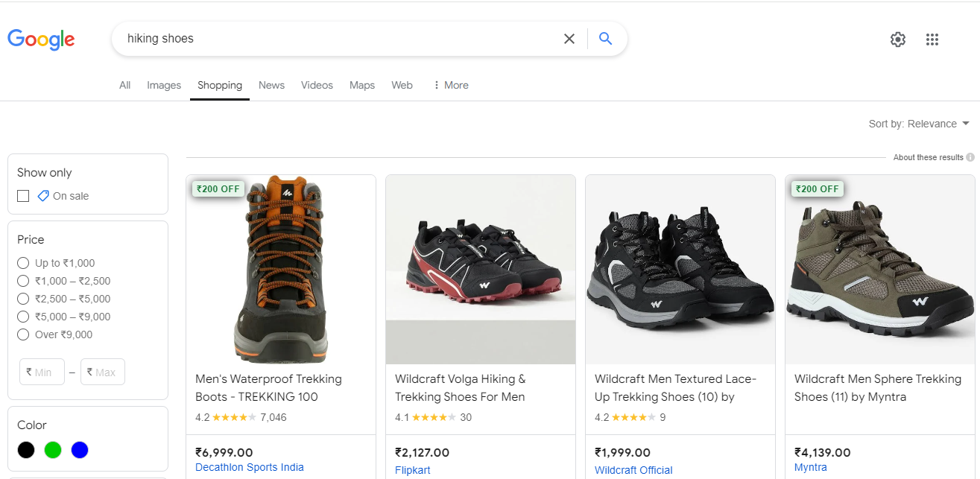Switch to the Videos tab
The height and width of the screenshot is (479, 980).
coord(317,85)
